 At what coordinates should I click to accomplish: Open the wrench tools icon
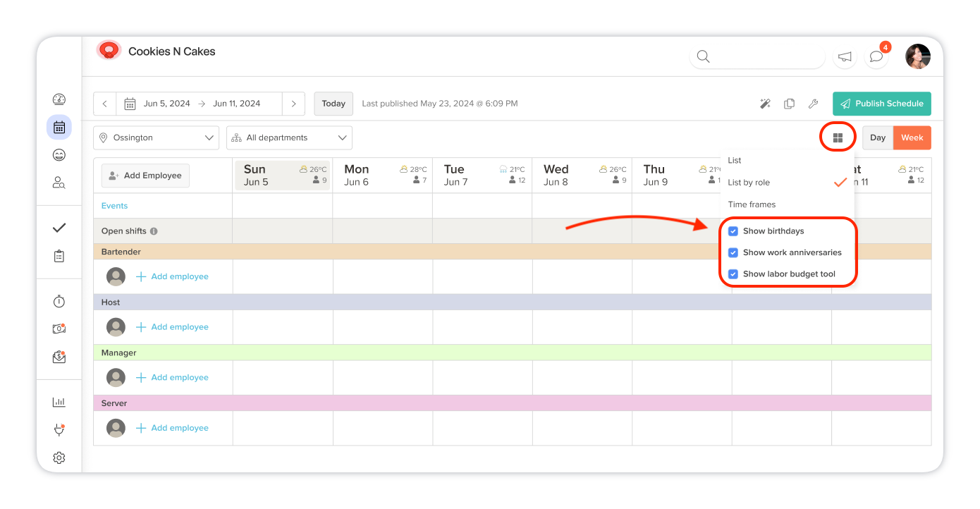(x=813, y=104)
